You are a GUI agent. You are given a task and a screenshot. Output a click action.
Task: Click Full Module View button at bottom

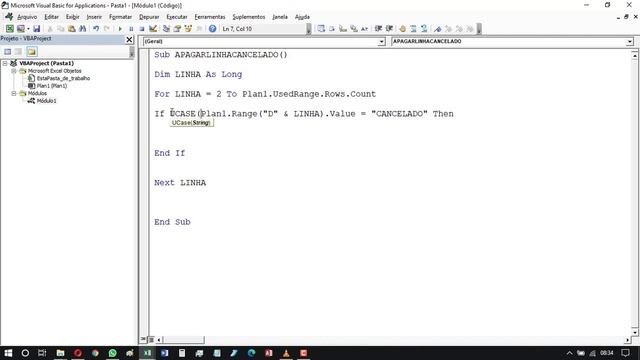151,339
